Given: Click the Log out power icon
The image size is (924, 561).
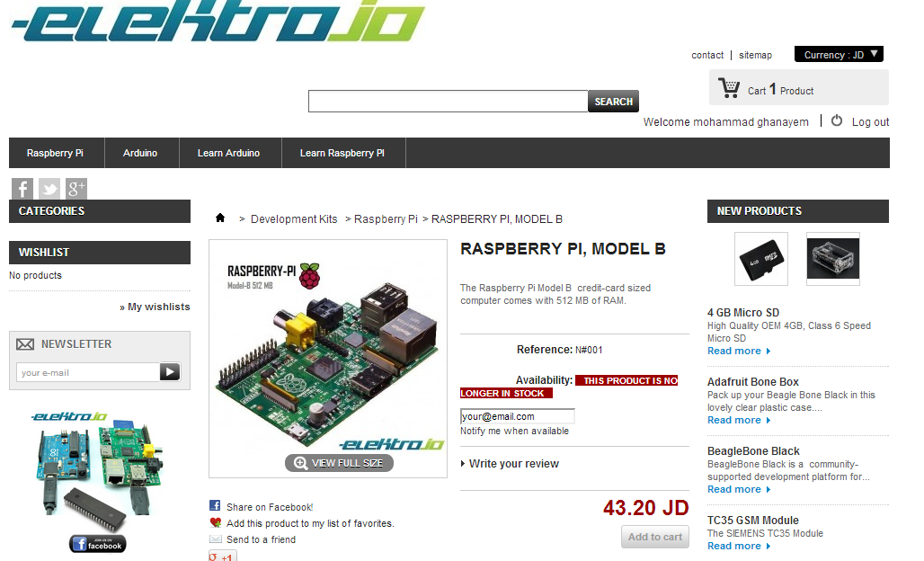Looking at the screenshot, I should [836, 120].
